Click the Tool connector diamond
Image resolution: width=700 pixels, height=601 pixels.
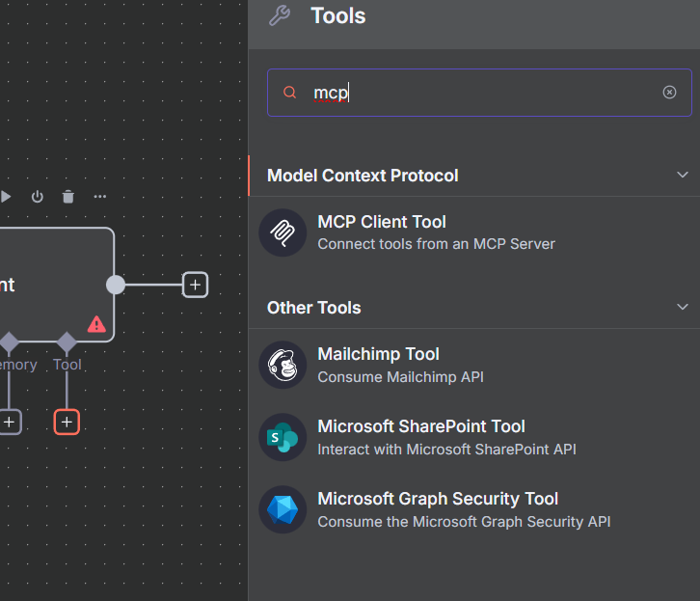point(67,342)
